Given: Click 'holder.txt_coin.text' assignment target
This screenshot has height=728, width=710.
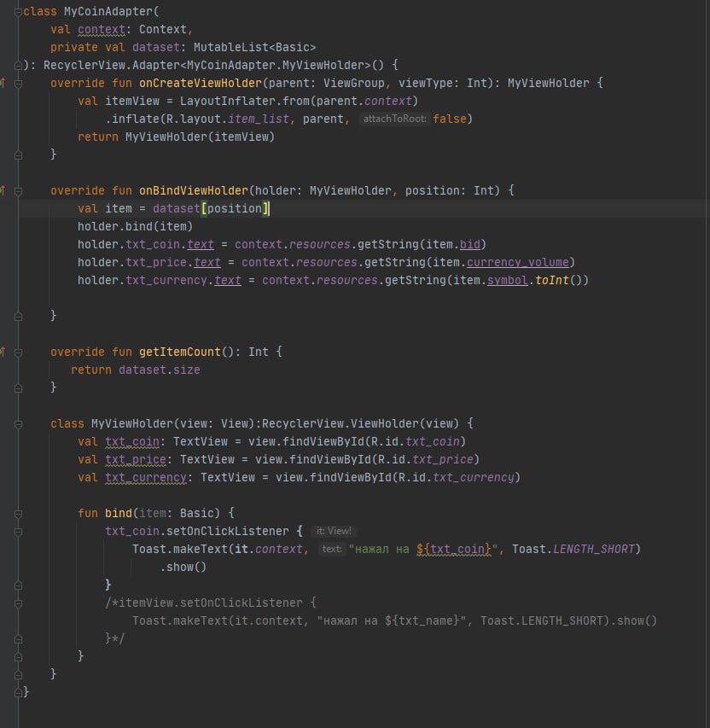Looking at the screenshot, I should pyautogui.click(x=146, y=245).
